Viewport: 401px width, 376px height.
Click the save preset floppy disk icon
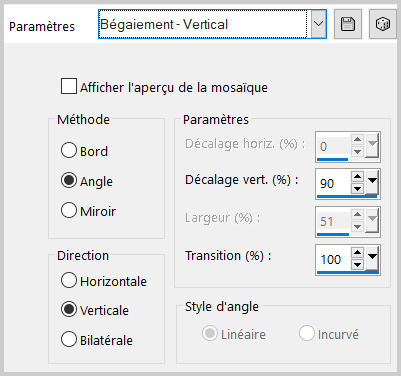pos(348,24)
